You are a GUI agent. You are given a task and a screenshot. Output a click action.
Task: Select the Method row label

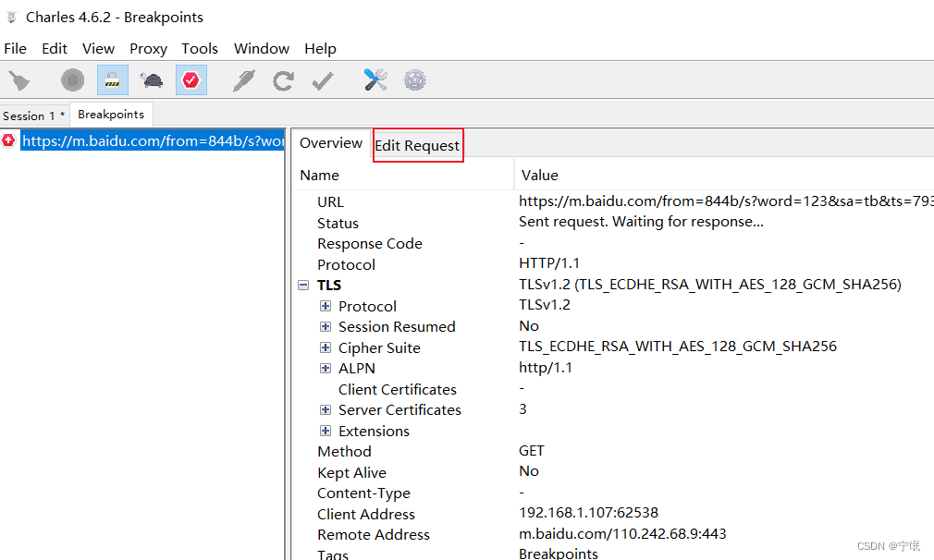(x=344, y=452)
